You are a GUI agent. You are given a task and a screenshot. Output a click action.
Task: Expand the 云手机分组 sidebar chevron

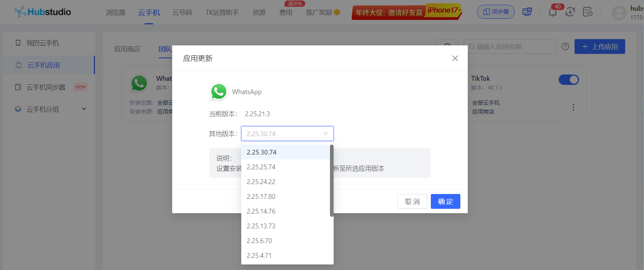coord(84,109)
